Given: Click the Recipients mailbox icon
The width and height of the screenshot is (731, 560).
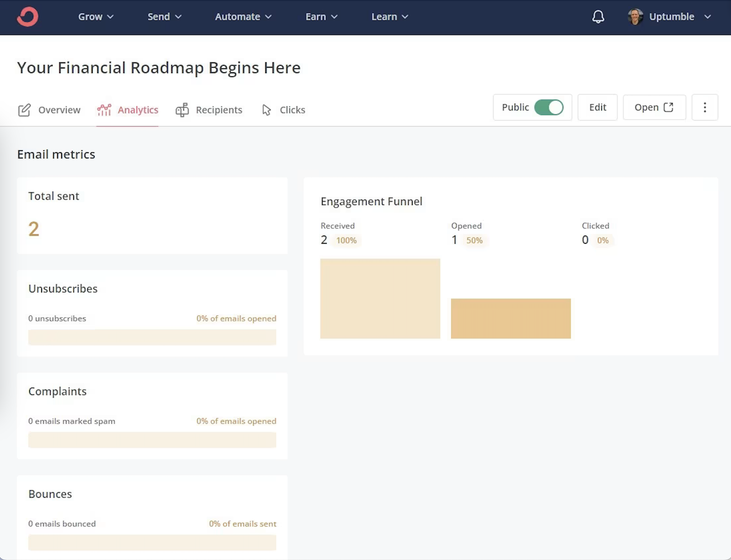Looking at the screenshot, I should click(182, 110).
